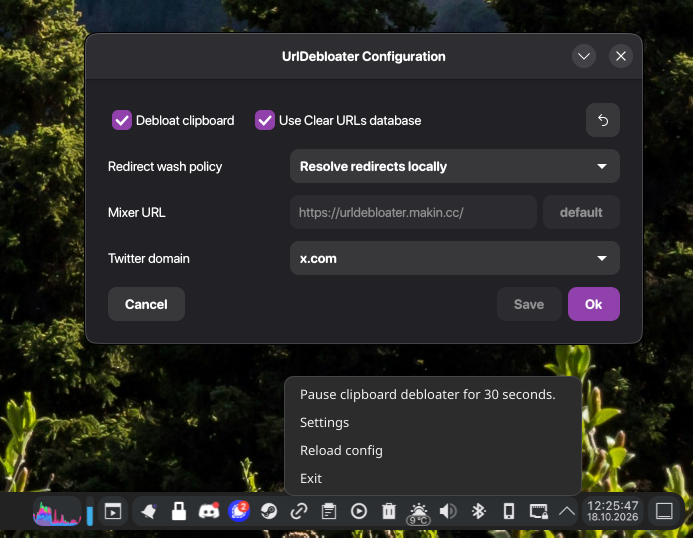Open the notifications bell tray icon
Image resolution: width=693 pixels, height=538 pixels.
click(149, 511)
